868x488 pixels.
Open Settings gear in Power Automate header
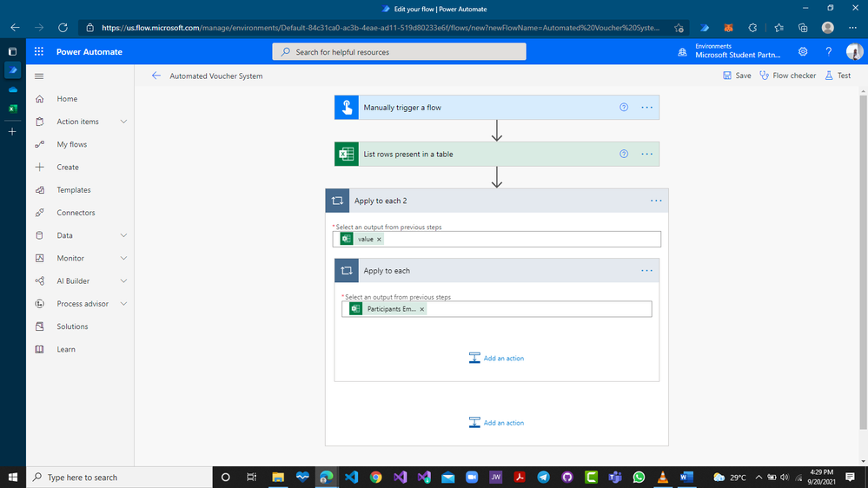pyautogui.click(x=803, y=51)
